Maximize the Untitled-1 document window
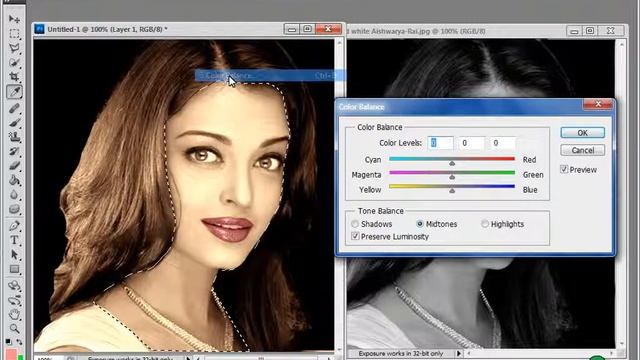This screenshot has width=640, height=360. [307, 29]
